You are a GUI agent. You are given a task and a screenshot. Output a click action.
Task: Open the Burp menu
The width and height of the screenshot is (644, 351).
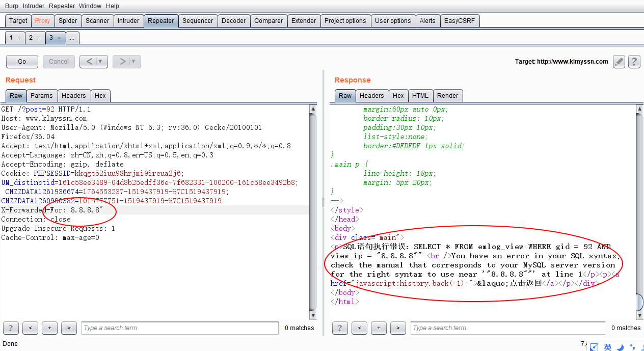click(x=11, y=6)
